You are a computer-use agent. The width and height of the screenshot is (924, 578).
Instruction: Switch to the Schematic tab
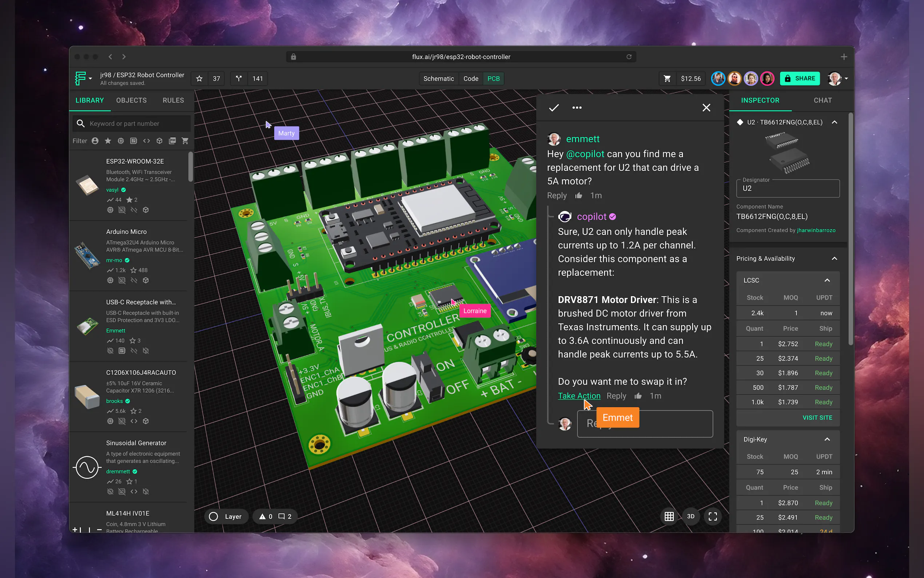coord(438,78)
